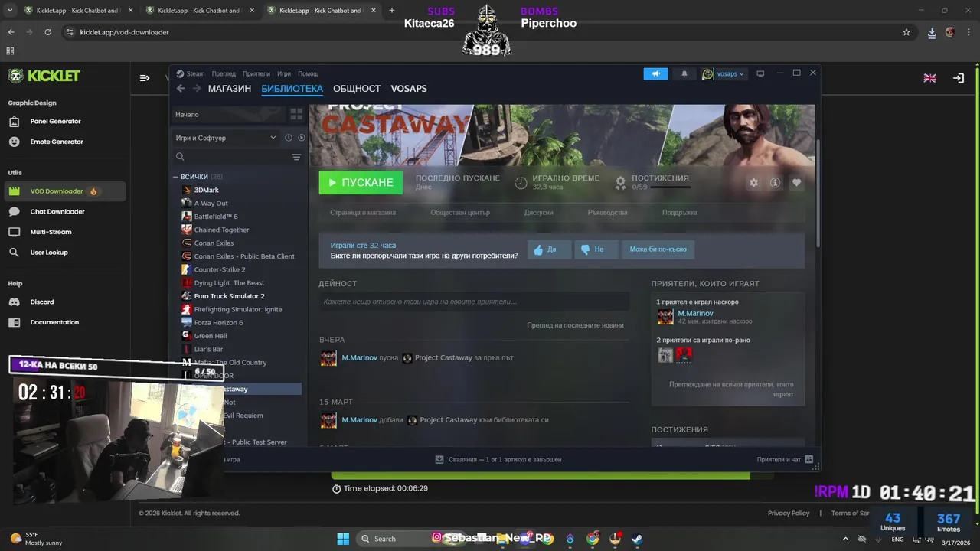Click Да thumbs-up recommend button
Image resolution: width=980 pixels, height=551 pixels.
pos(549,249)
